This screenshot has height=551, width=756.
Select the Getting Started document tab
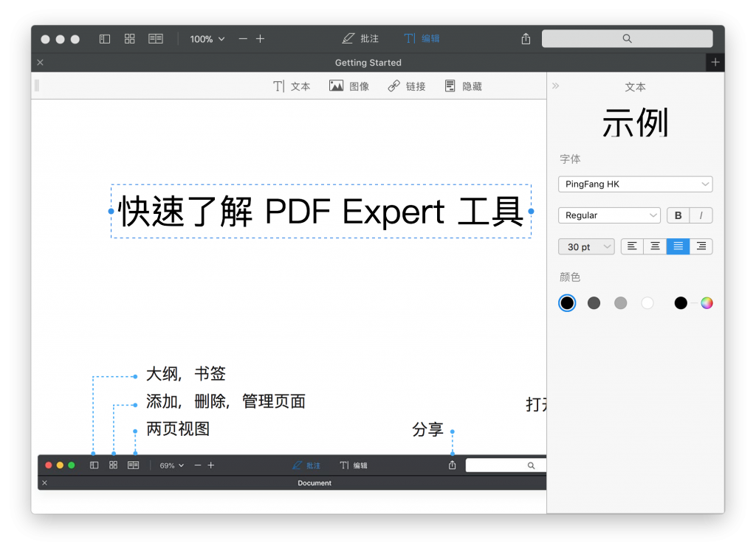pyautogui.click(x=368, y=63)
